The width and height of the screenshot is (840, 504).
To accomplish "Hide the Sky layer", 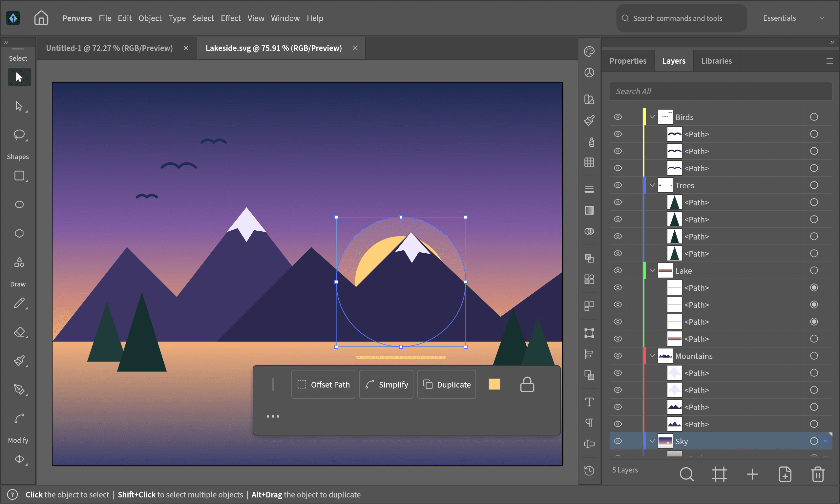I will (x=618, y=441).
